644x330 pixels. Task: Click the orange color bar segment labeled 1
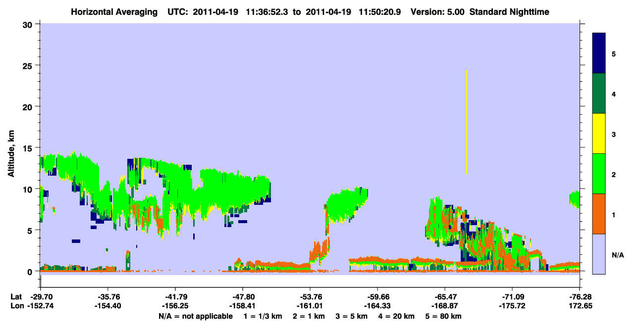point(599,214)
